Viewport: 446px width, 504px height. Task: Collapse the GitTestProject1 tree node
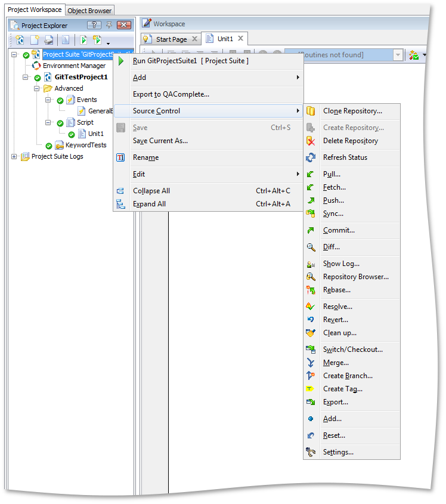click(x=26, y=78)
